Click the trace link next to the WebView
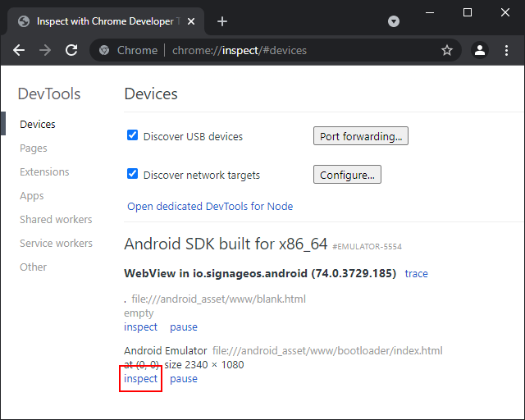This screenshot has width=525, height=420. pyautogui.click(x=416, y=274)
